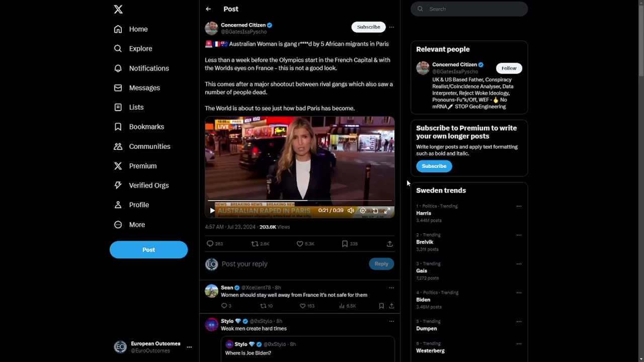The width and height of the screenshot is (644, 362).
Task: Click the Verified Orgs lightning icon
Action: [x=118, y=185]
